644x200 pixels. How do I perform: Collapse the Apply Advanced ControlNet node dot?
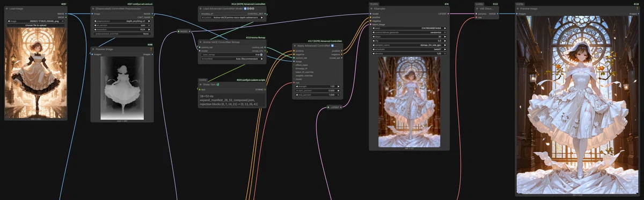point(295,46)
